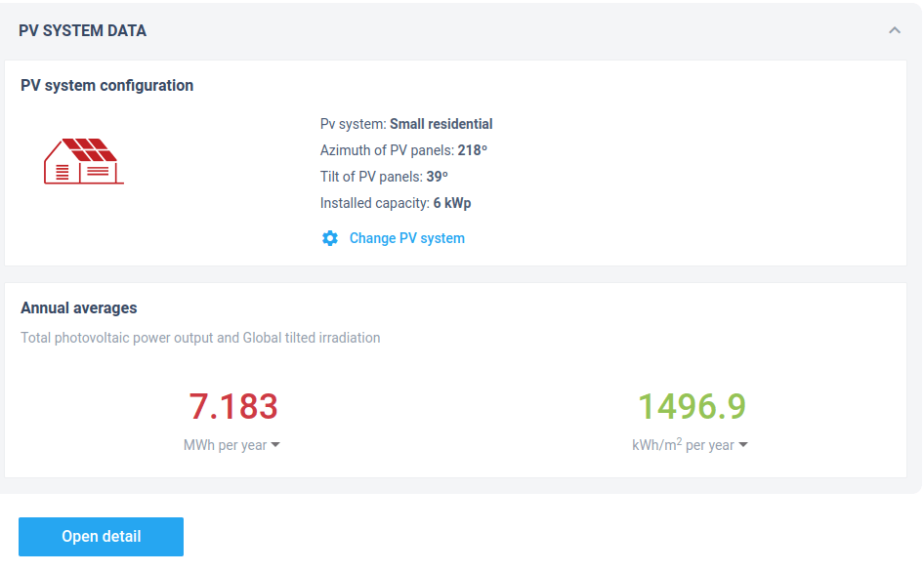Screen dimensions: 924x572
Task: Click the Total photovoltaic power output subtitle
Action: click(200, 338)
